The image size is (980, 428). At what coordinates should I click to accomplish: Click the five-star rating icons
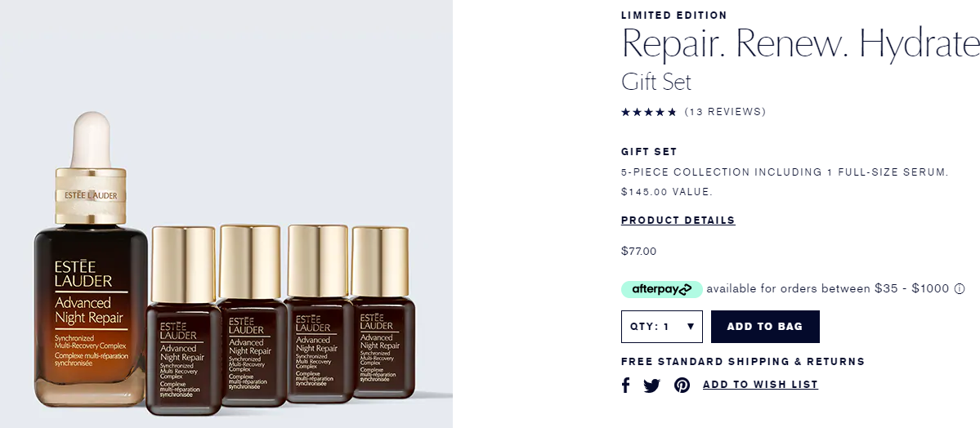pos(649,113)
